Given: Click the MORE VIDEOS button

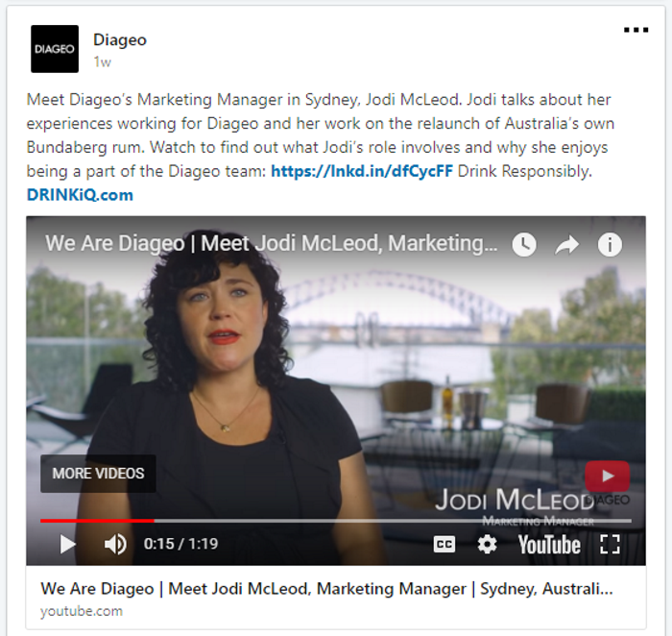Looking at the screenshot, I should coord(98,474).
